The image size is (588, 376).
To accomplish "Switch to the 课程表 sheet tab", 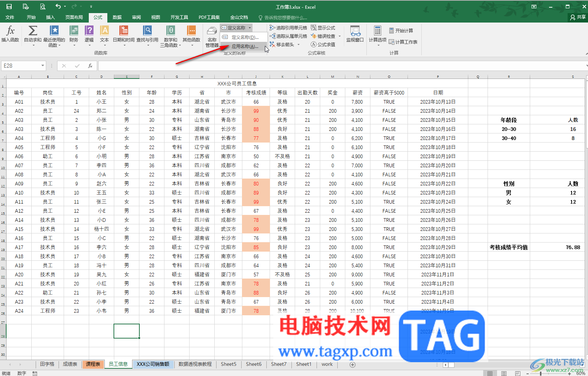I will [x=93, y=364].
